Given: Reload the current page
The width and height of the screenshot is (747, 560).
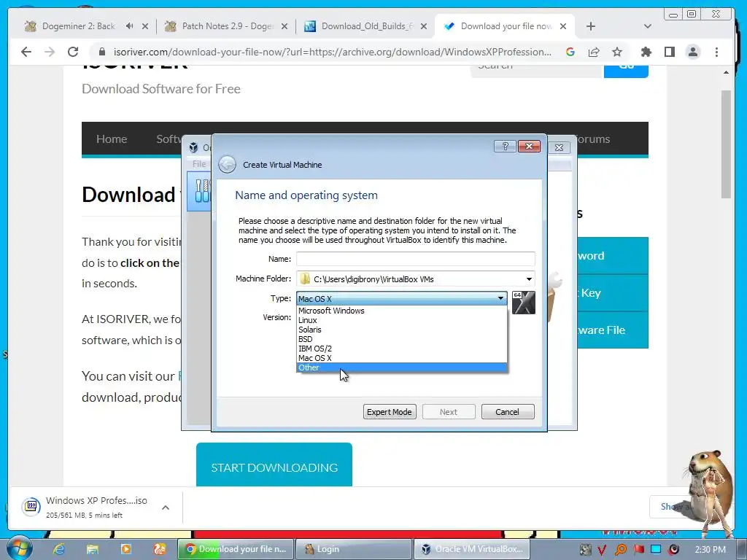Looking at the screenshot, I should (73, 52).
